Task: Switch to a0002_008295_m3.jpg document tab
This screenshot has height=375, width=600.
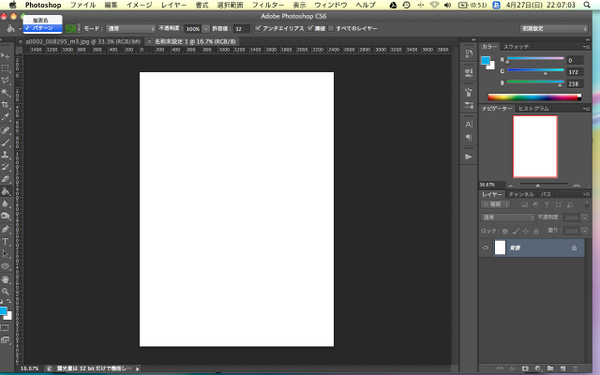Action: [x=83, y=41]
